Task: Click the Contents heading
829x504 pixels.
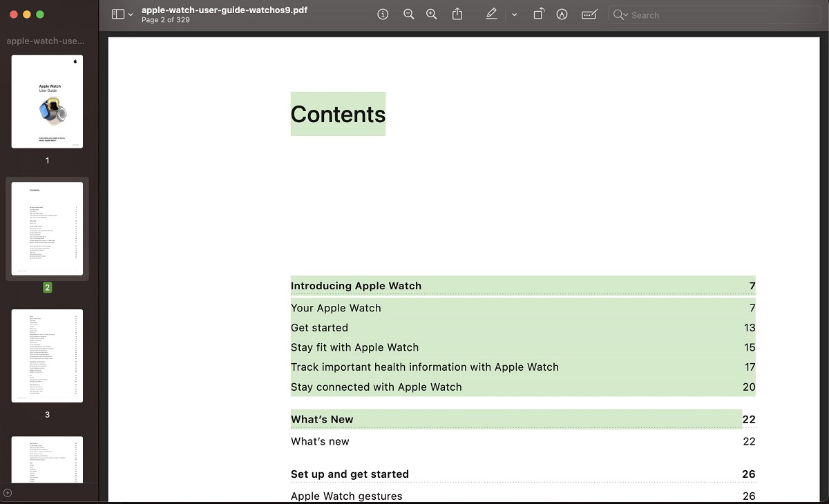Action: click(x=338, y=114)
